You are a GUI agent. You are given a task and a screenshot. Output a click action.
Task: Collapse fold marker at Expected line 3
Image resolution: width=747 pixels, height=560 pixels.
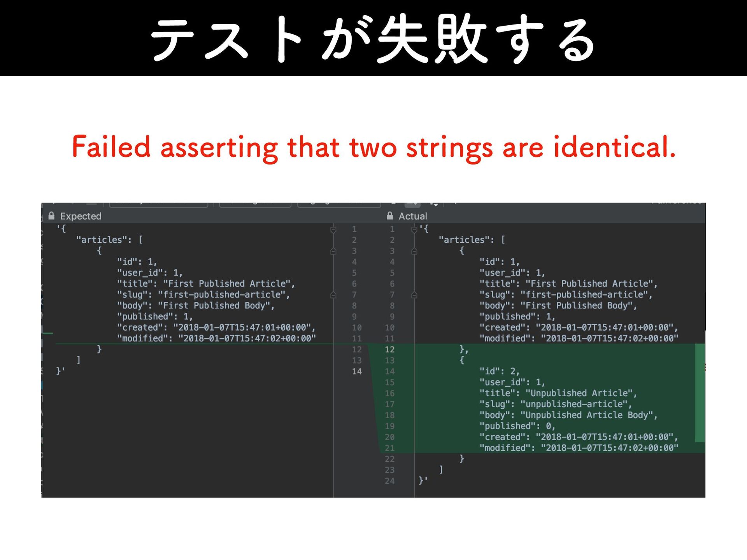pos(333,251)
